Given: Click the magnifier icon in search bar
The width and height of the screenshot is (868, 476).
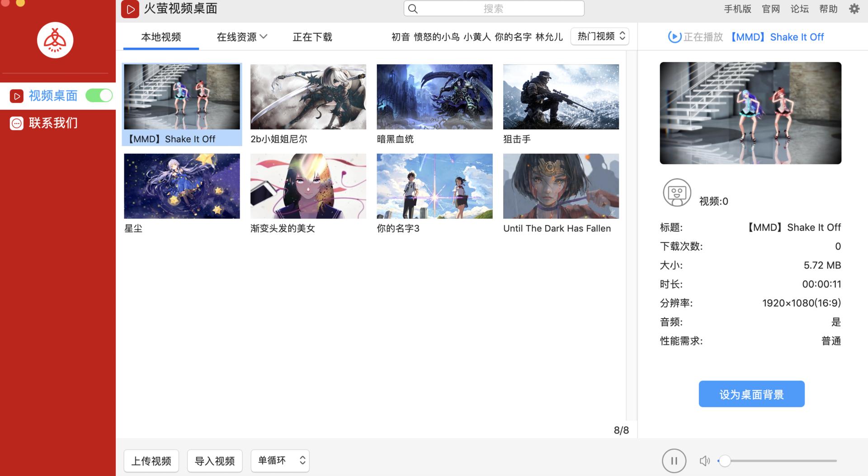Looking at the screenshot, I should 412,8.
